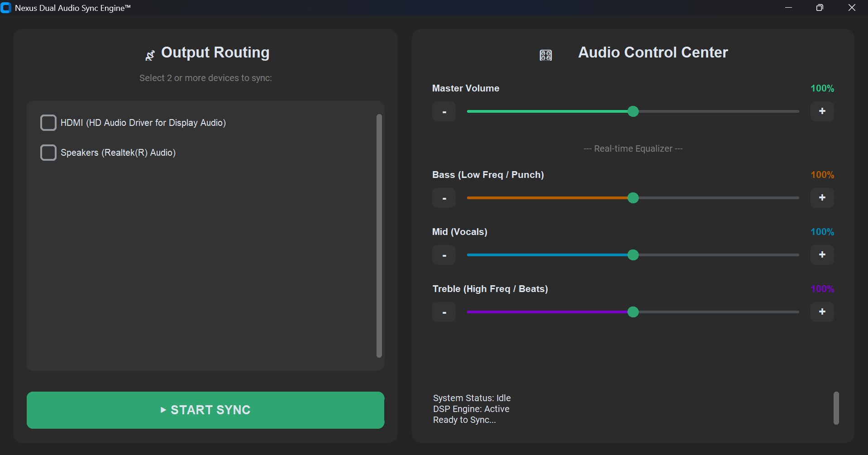Restore down the Nexus window
Image resolution: width=868 pixels, height=455 pixels.
click(x=820, y=8)
